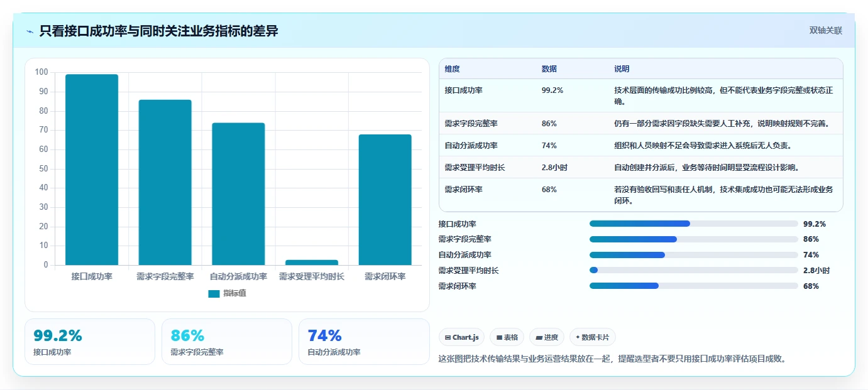Click the 自动分派成功率 74% progress bar
This screenshot has width=868, height=390.
pyautogui.click(x=693, y=255)
